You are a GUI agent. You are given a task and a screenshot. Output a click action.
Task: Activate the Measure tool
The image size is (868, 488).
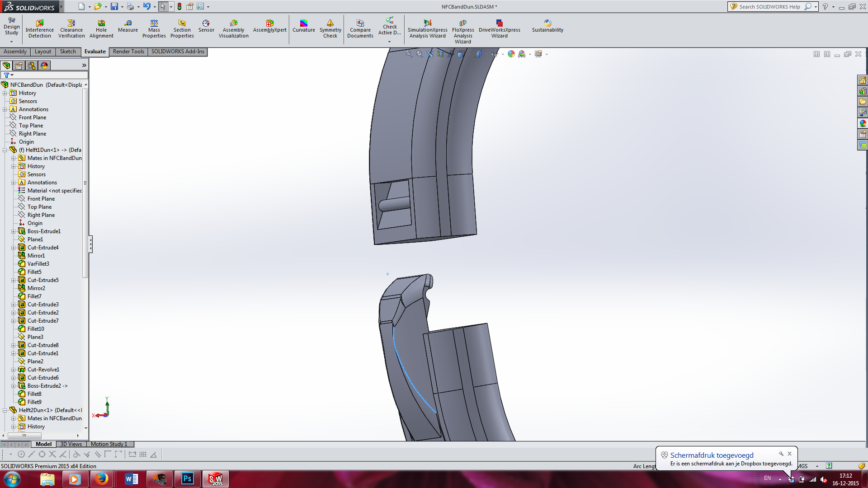[128, 26]
